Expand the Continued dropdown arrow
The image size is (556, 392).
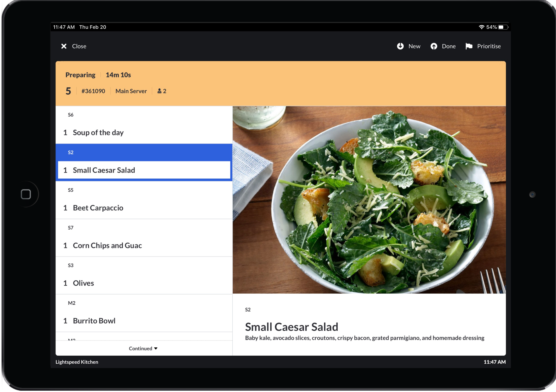point(156,349)
